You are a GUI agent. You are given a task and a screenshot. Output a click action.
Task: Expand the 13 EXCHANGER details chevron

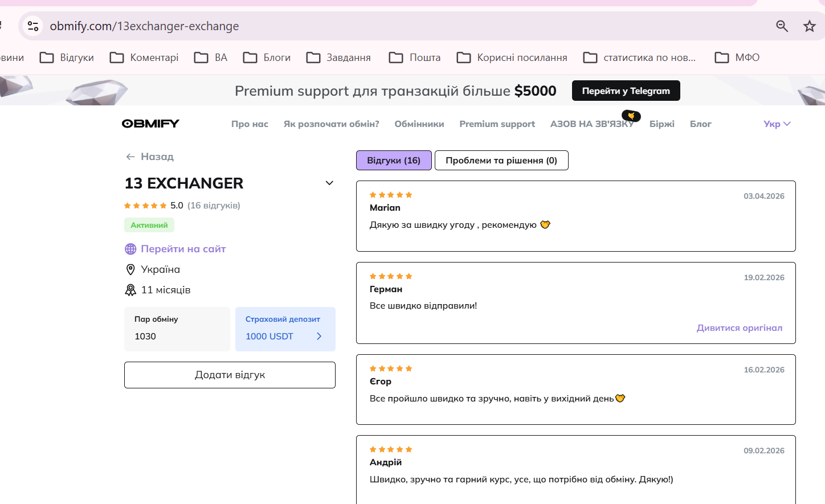(329, 183)
